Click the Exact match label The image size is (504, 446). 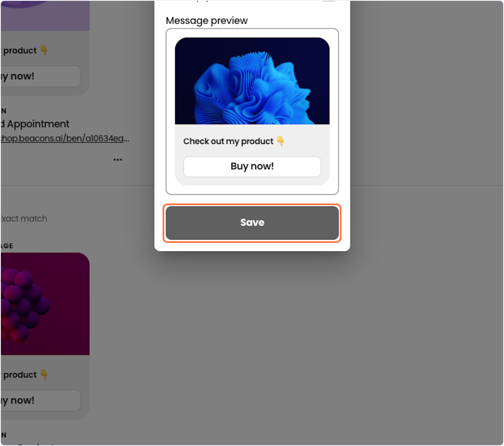click(x=24, y=219)
